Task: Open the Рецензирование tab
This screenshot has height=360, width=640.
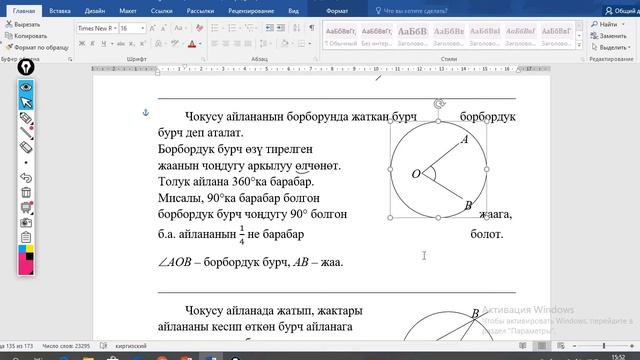Action: click(251, 11)
